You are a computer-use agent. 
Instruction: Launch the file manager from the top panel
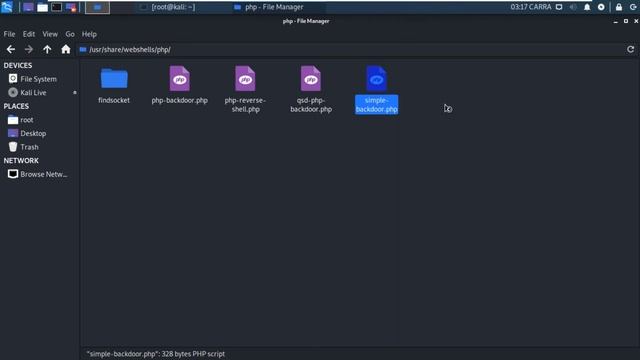point(42,7)
